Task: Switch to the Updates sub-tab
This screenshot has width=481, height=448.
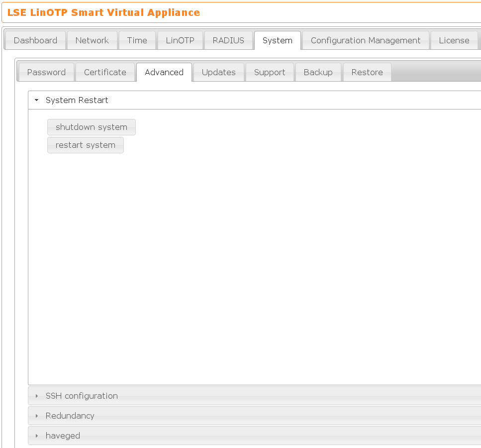Action: point(218,72)
